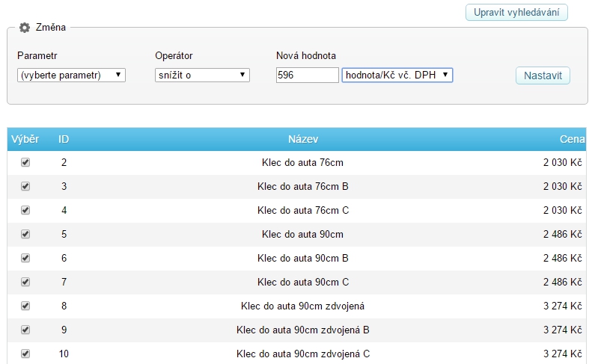The height and width of the screenshot is (364, 592).
Task: Click the Klec do auta 76cm B name
Action: (303, 186)
